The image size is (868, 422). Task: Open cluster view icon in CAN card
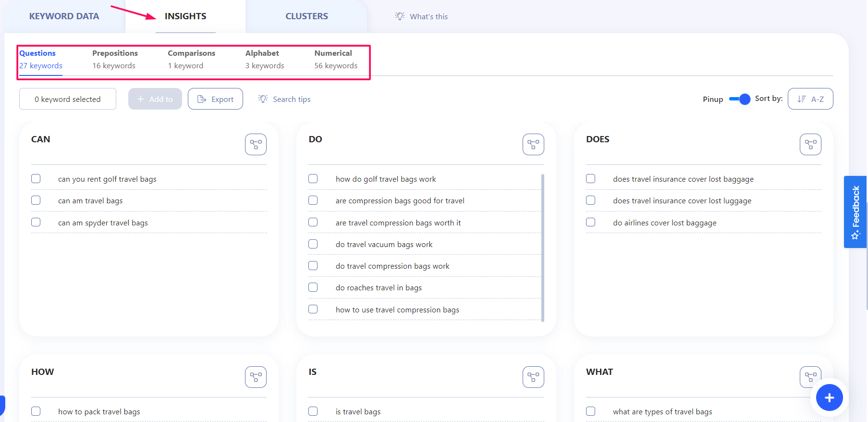[256, 144]
